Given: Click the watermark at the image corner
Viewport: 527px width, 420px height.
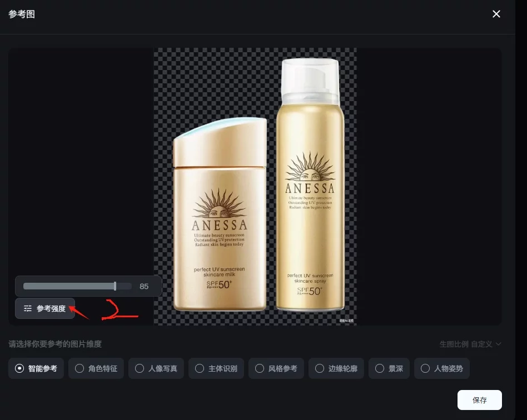Looking at the screenshot, I should [x=347, y=320].
